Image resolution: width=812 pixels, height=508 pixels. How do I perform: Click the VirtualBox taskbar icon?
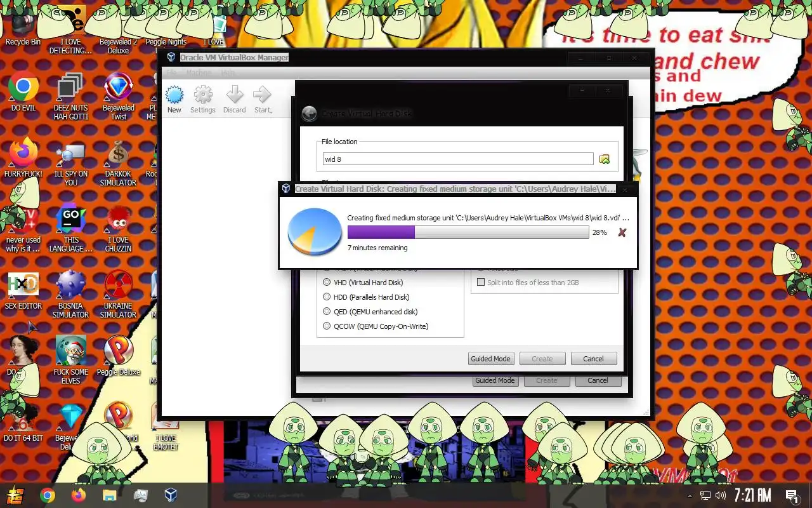pyautogui.click(x=171, y=495)
